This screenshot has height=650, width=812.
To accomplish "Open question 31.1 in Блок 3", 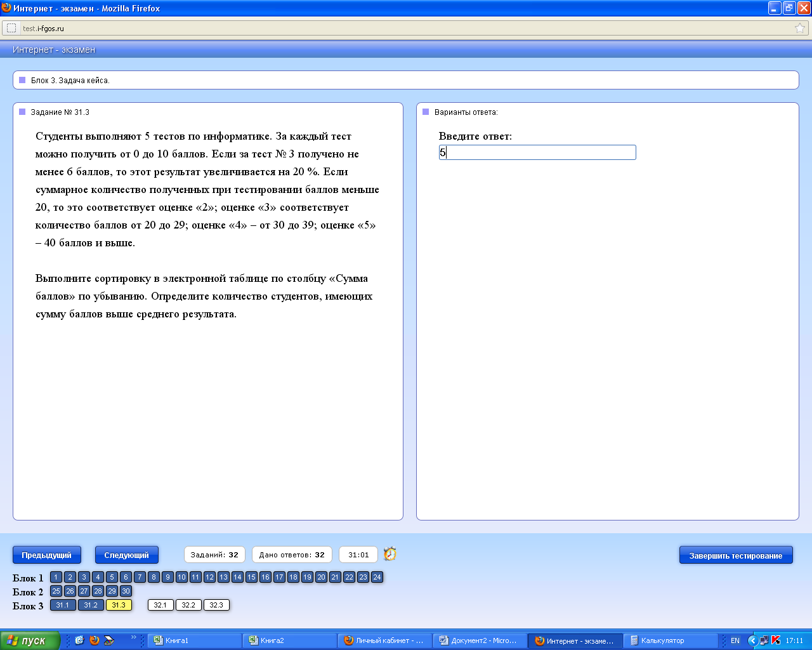I will click(x=63, y=605).
